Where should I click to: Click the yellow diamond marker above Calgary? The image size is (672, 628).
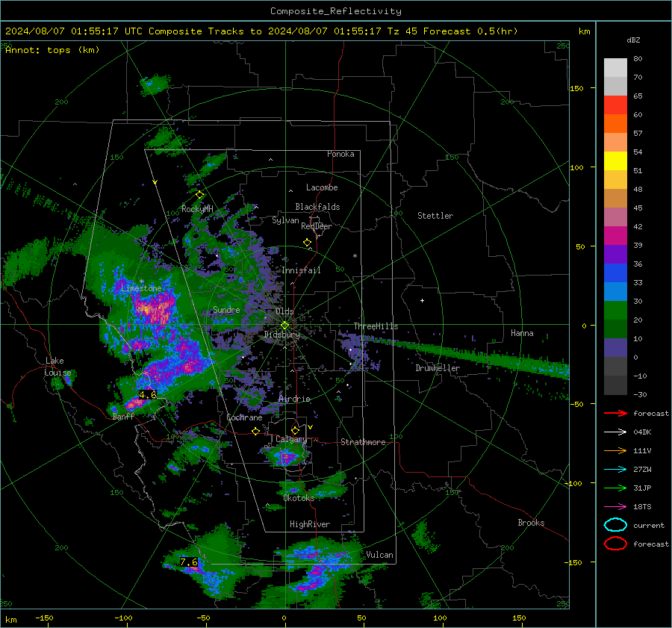tap(295, 430)
